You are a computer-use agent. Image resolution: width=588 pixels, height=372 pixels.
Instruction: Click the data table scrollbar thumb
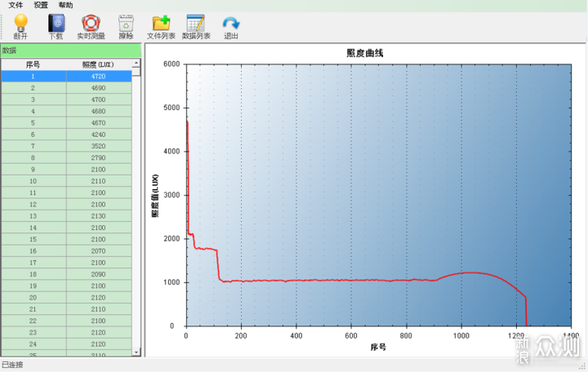[x=136, y=72]
